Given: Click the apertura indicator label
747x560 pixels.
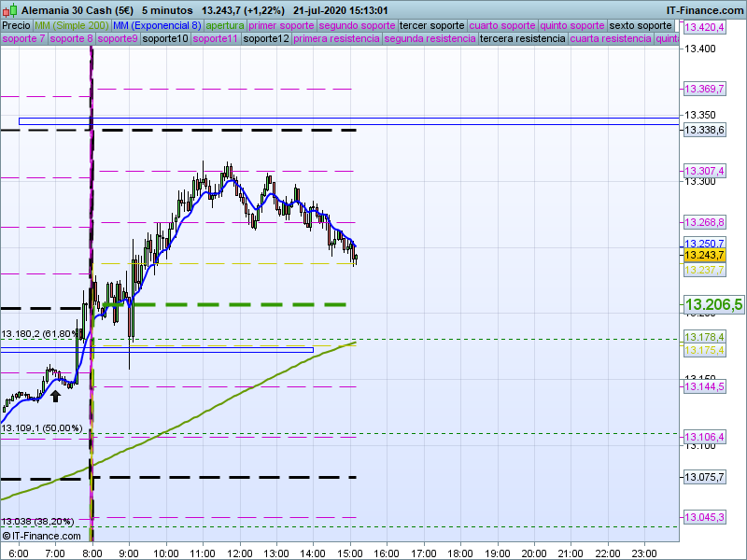Looking at the screenshot, I should pos(225,26).
